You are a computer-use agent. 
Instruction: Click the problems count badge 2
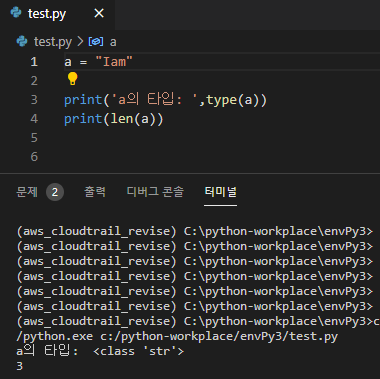pyautogui.click(x=55, y=192)
